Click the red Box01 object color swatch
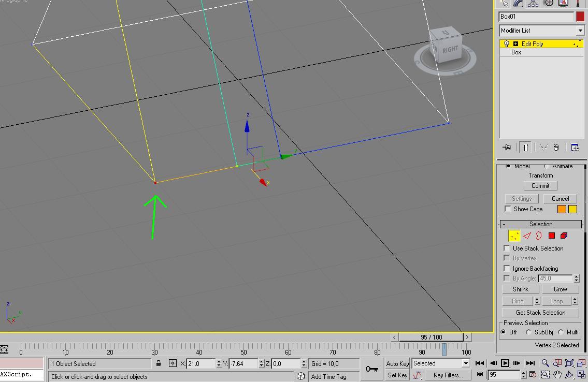Screen dimensions: 588x382 580,17
